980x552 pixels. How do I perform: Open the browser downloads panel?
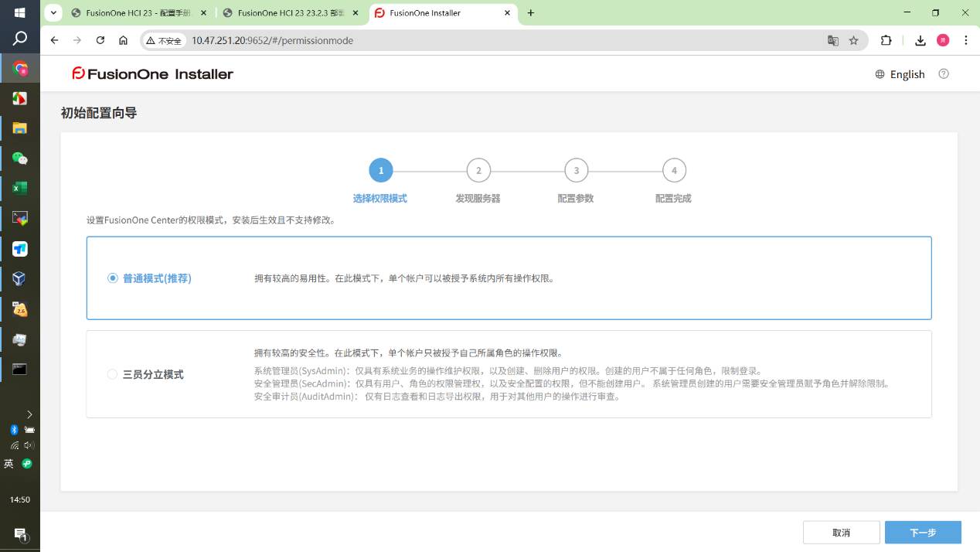(x=920, y=41)
